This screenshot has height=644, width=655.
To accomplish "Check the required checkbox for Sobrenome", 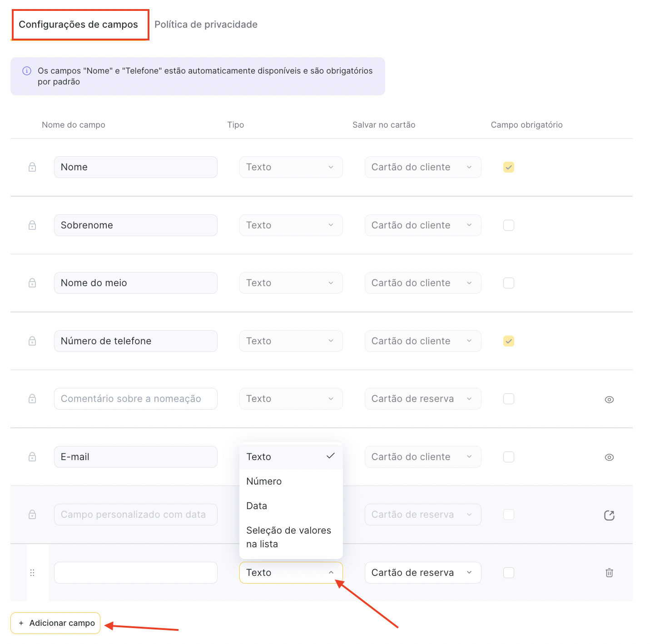I will tap(509, 225).
